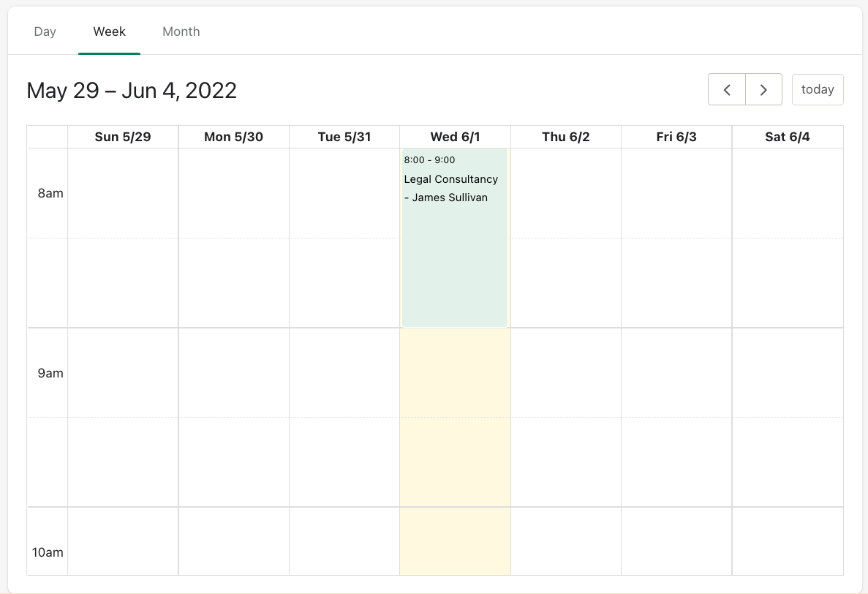
Task: Click the Sun 5/29 column header
Action: pyautogui.click(x=123, y=137)
